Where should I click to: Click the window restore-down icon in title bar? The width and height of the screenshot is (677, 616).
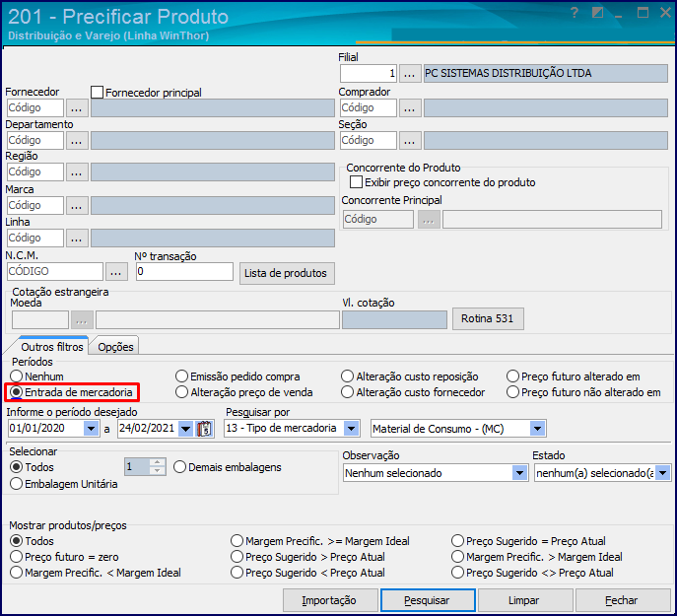(597, 13)
